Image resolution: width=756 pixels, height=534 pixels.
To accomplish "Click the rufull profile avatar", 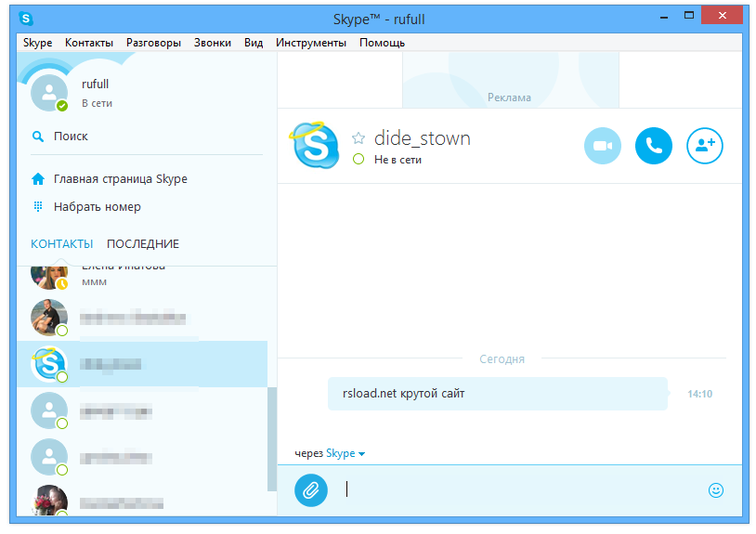I will point(48,93).
